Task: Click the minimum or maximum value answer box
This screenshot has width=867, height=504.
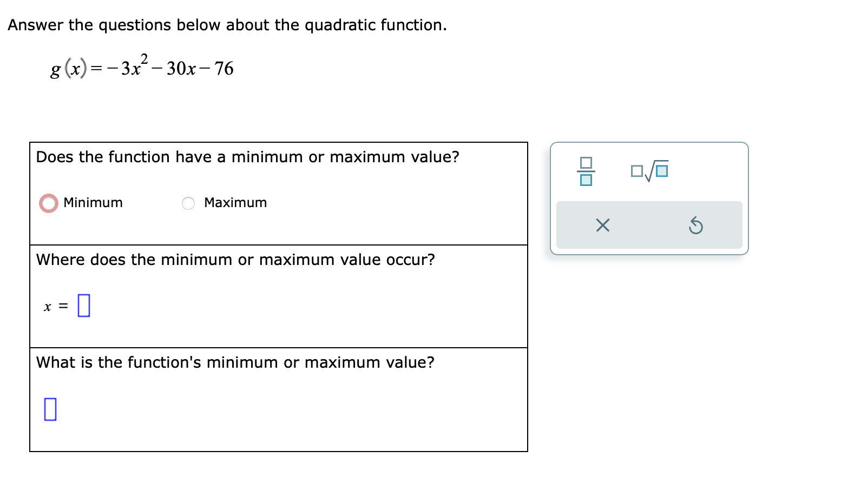Action: click(x=50, y=410)
